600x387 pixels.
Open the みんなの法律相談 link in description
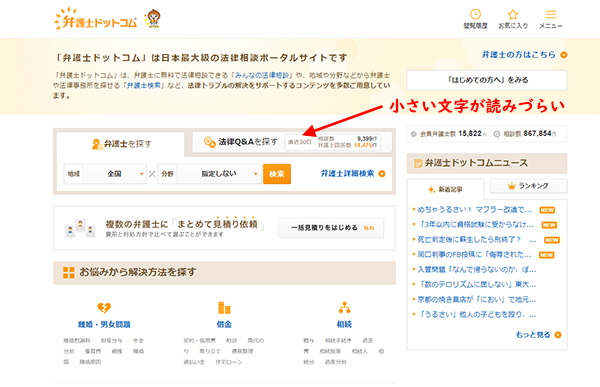tap(262, 75)
